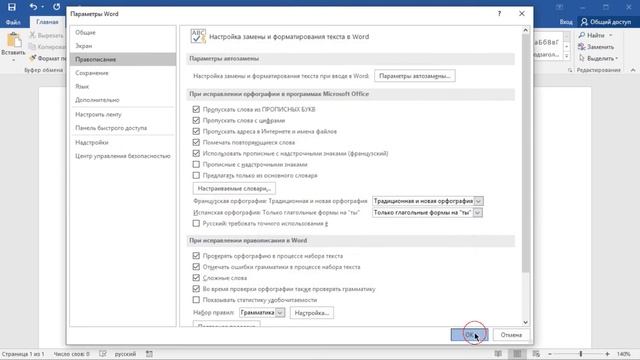Open the Home ribbon tab
This screenshot has height=360, width=640.
(x=47, y=22)
